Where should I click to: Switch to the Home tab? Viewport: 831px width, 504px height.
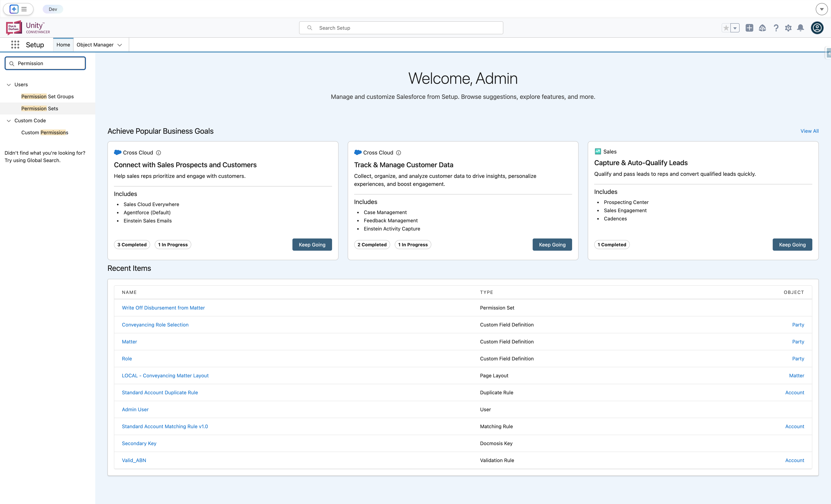[63, 45]
